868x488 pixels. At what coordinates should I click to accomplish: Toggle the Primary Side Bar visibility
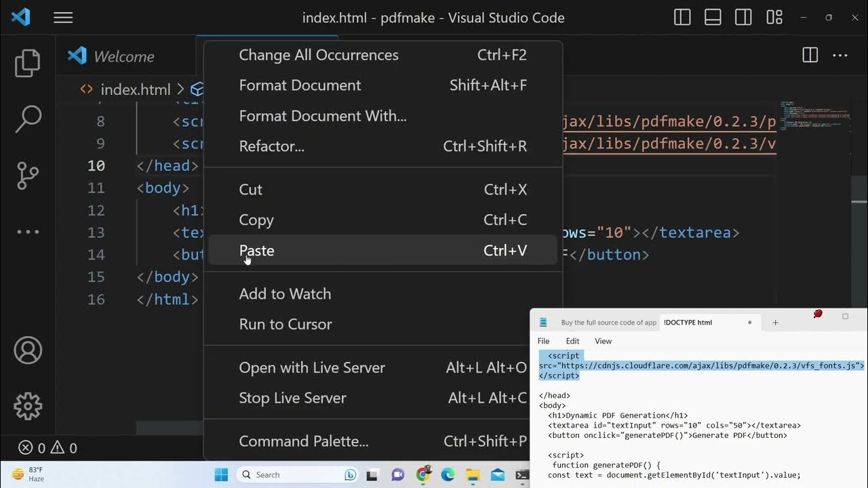(682, 18)
